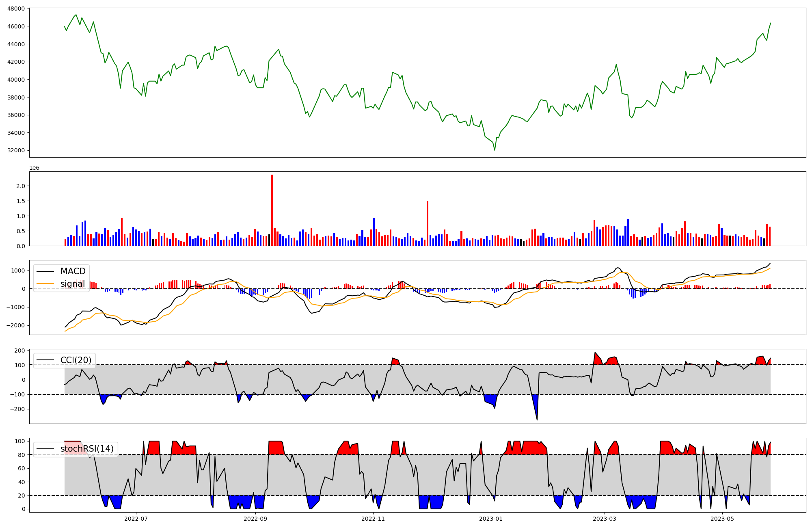
Task: Click the 80 tick on the stochRSI axis
Action: 21,455
